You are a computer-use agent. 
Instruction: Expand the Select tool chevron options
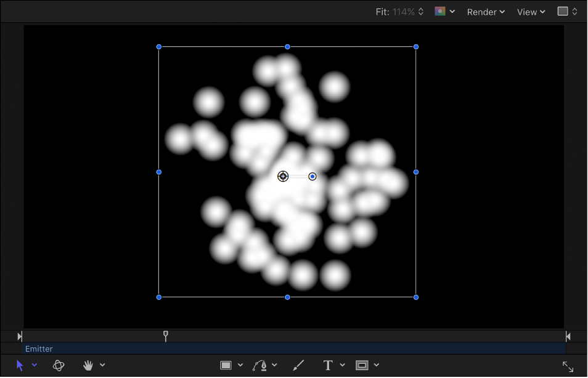coord(34,364)
